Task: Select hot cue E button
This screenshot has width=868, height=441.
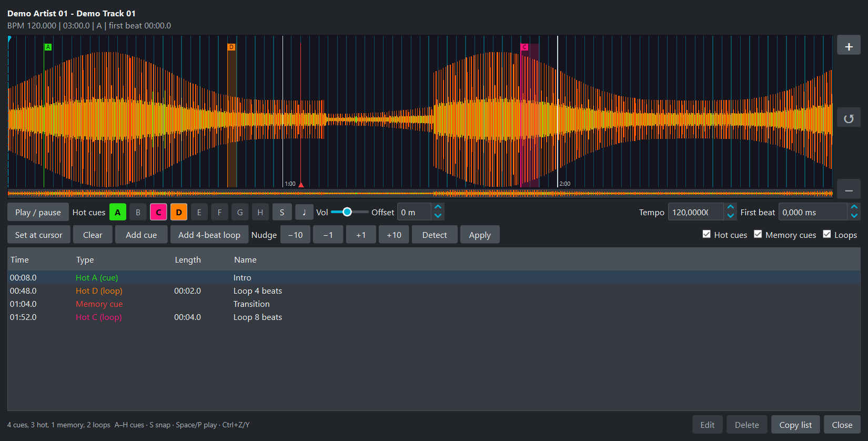Action: point(199,212)
